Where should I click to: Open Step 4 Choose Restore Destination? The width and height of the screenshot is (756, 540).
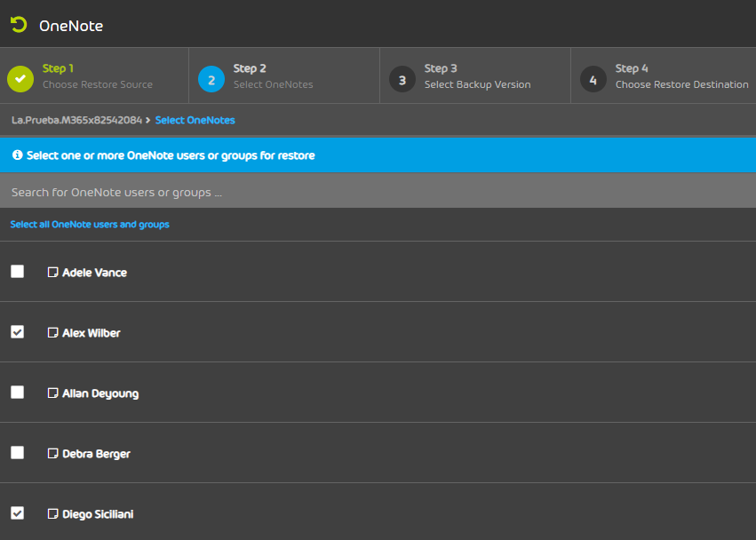(x=681, y=76)
